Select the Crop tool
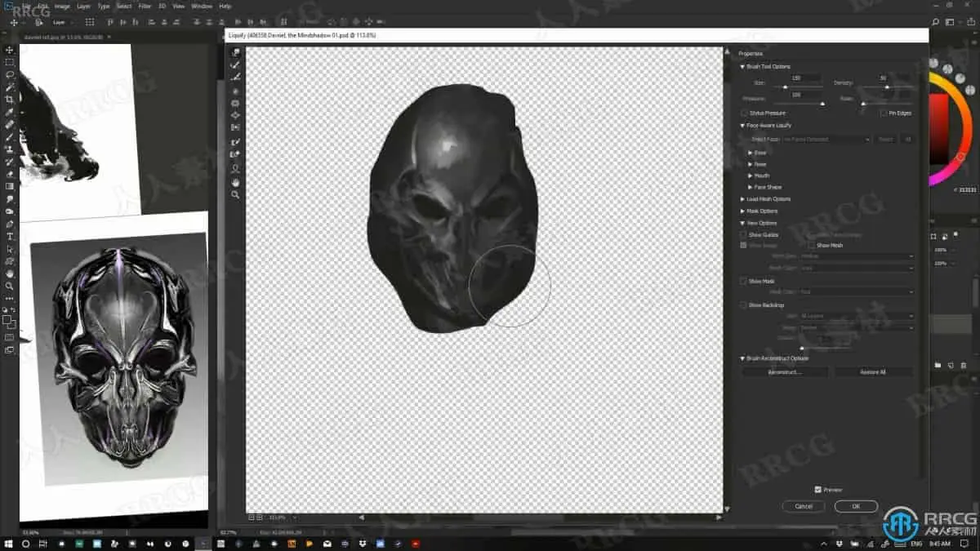 [x=10, y=100]
